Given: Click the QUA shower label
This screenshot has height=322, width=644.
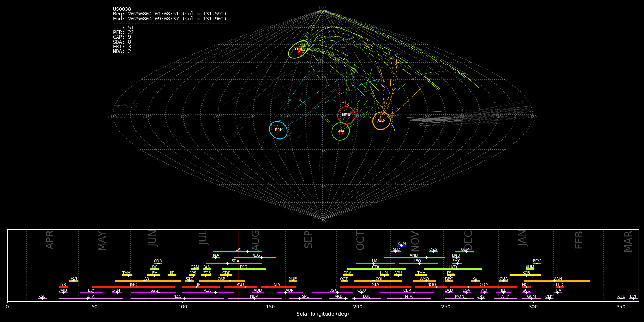Looking at the screenshot, I should 504,279.
